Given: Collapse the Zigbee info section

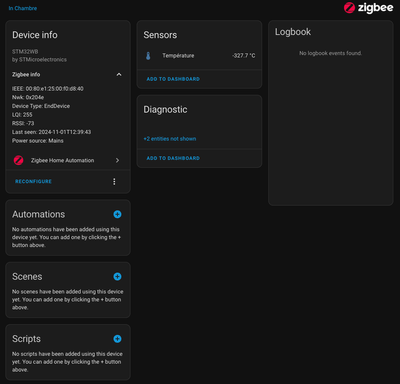Looking at the screenshot, I should coord(119,74).
